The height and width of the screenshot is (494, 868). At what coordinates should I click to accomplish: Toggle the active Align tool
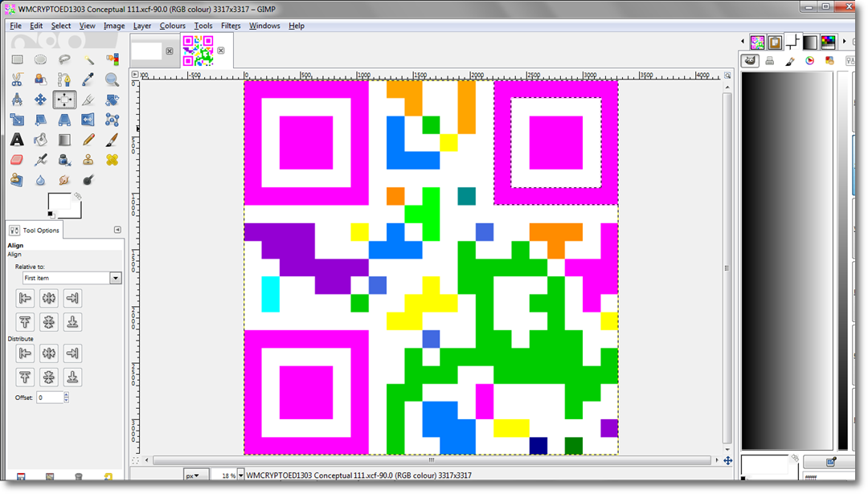(x=64, y=100)
